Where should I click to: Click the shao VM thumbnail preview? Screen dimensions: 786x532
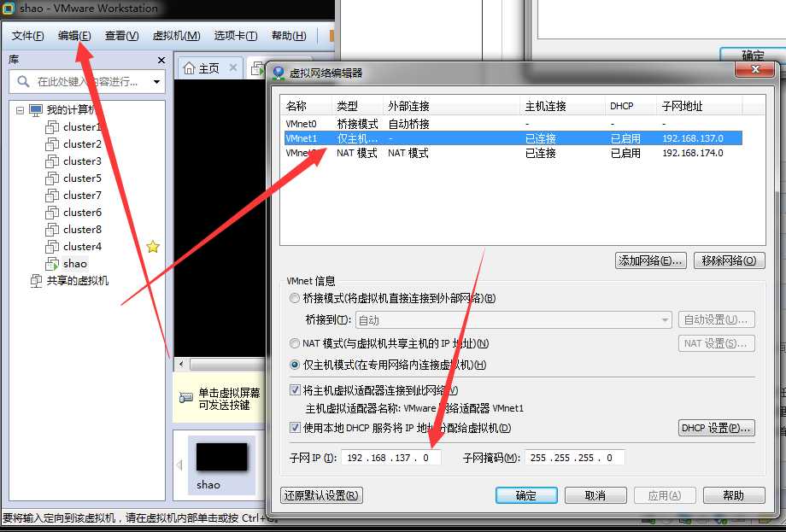point(221,457)
